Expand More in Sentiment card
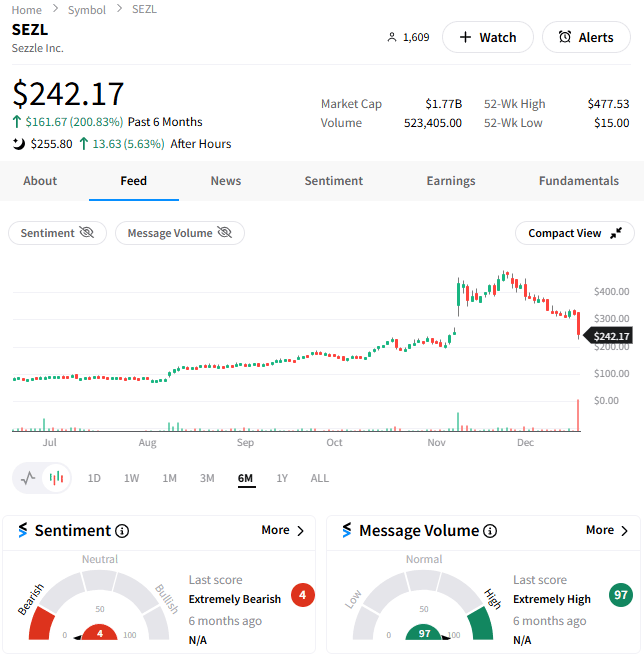644x656 pixels. coord(283,530)
